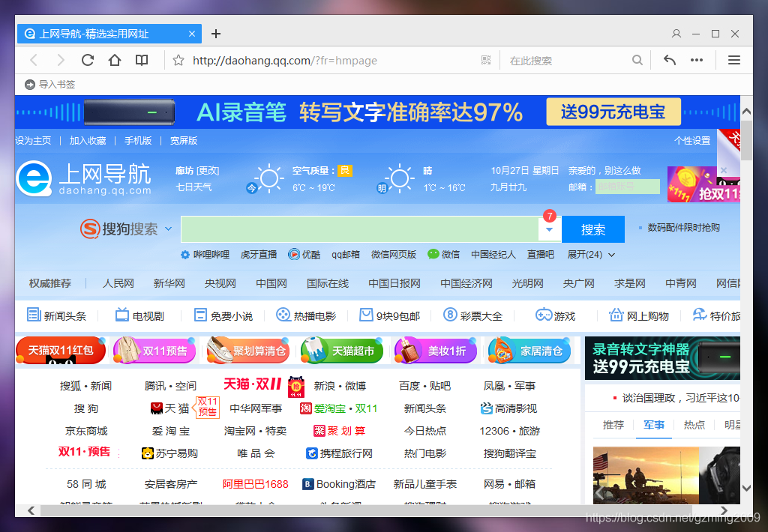Open the 网上购物 shopping category
This screenshot has height=532, width=768.
(639, 315)
